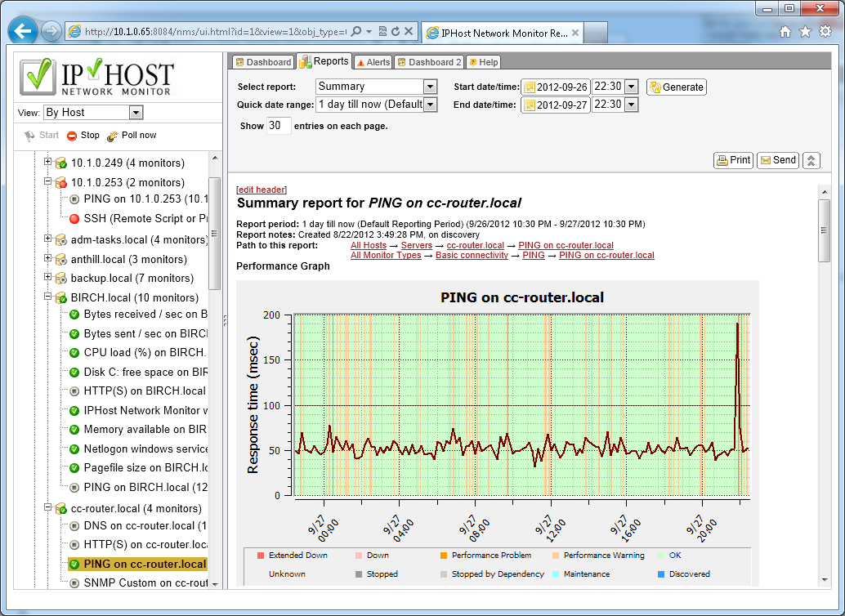The image size is (845, 616).
Task: Open the Quick date range dropdown
Action: coord(430,105)
